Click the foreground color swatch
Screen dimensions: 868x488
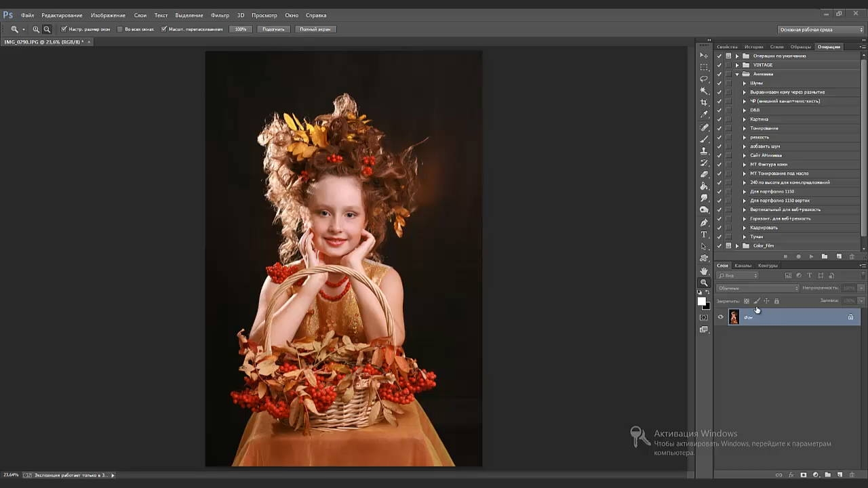click(x=702, y=302)
